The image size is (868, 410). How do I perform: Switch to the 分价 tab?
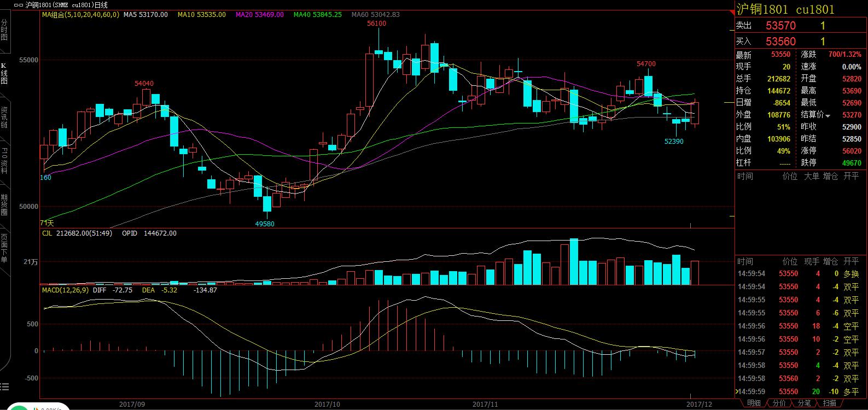pyautogui.click(x=779, y=403)
